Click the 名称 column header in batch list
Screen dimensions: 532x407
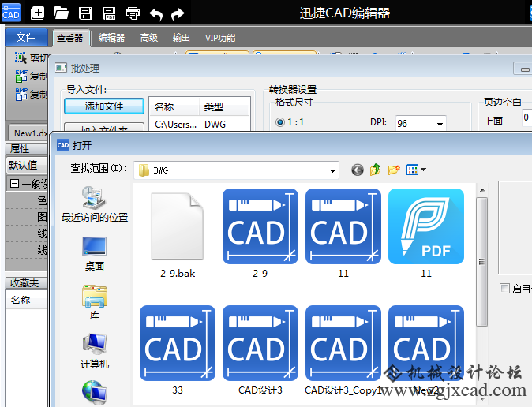[174, 106]
